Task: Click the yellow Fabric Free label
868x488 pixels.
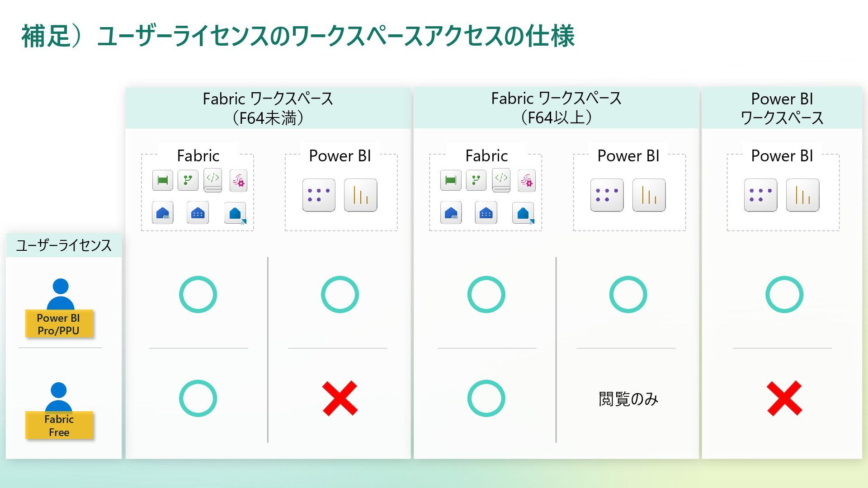Action: pos(59,426)
